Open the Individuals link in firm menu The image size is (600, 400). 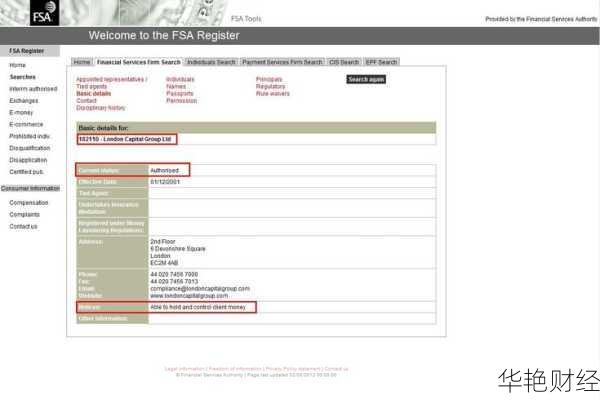180,79
